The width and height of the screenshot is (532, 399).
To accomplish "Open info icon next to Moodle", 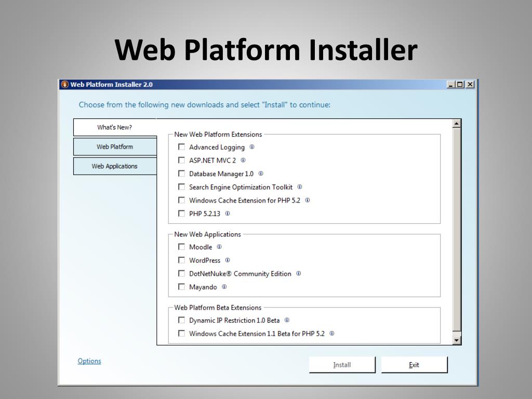I will pos(219,247).
